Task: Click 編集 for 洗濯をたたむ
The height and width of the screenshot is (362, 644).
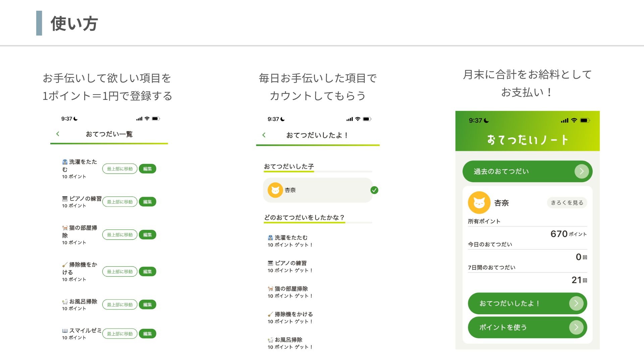Action: point(148,169)
